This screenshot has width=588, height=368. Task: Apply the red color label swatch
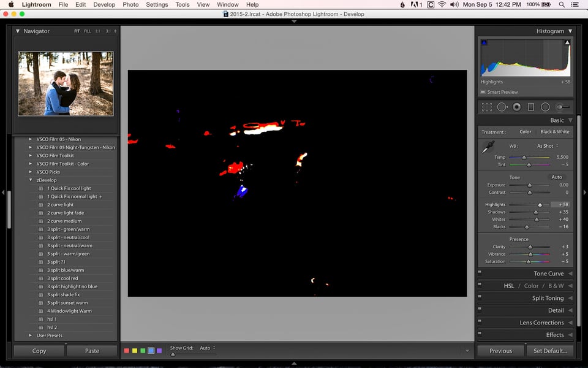click(x=126, y=351)
